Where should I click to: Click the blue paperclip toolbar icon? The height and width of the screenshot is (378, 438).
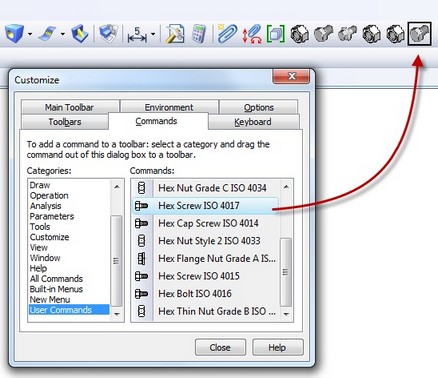227,34
